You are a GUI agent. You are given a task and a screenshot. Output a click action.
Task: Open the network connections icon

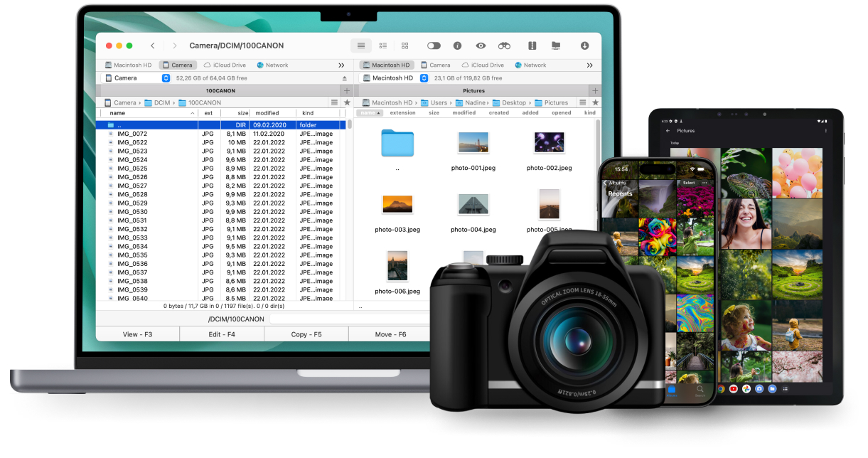[x=555, y=46]
